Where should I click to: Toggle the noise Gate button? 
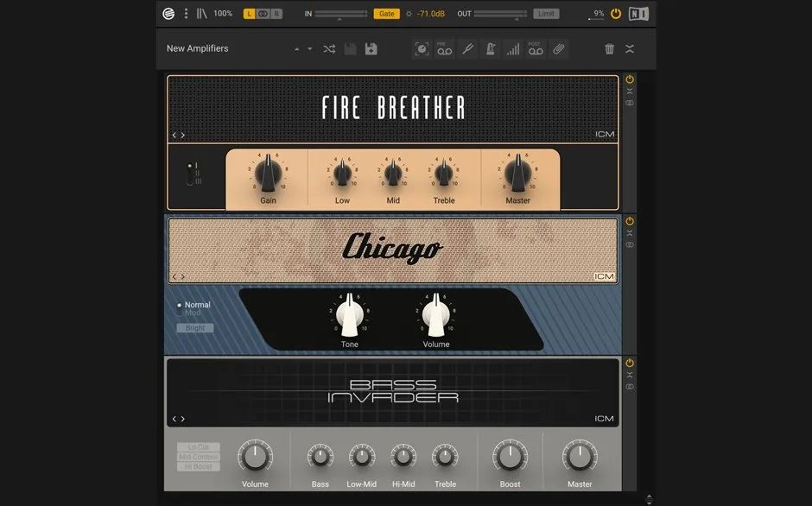pyautogui.click(x=387, y=14)
